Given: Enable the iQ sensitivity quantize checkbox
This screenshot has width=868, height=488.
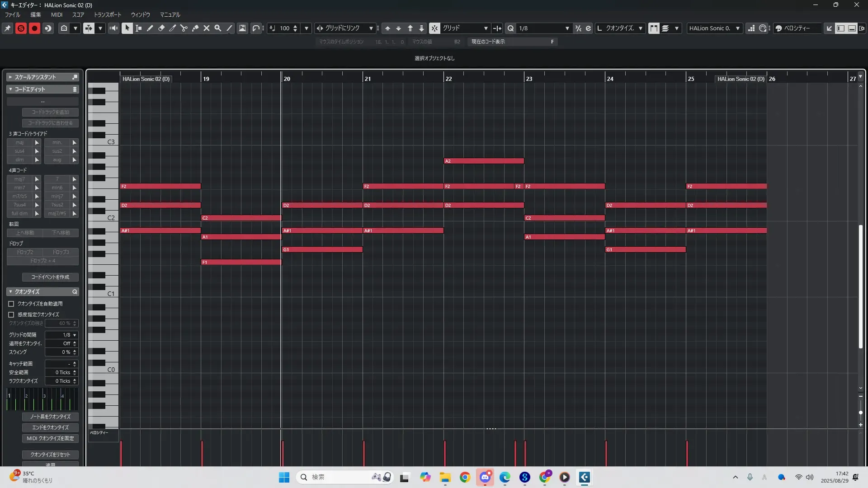Looking at the screenshot, I should [x=11, y=314].
